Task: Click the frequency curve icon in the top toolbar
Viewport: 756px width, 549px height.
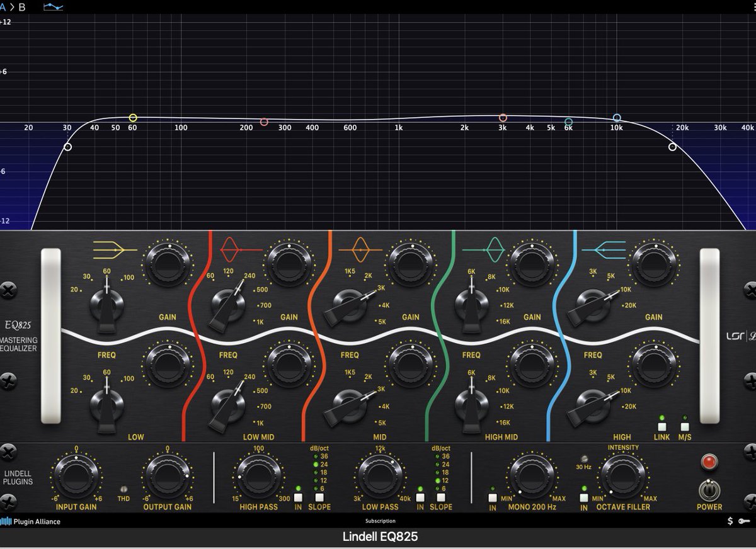Action: [x=53, y=6]
